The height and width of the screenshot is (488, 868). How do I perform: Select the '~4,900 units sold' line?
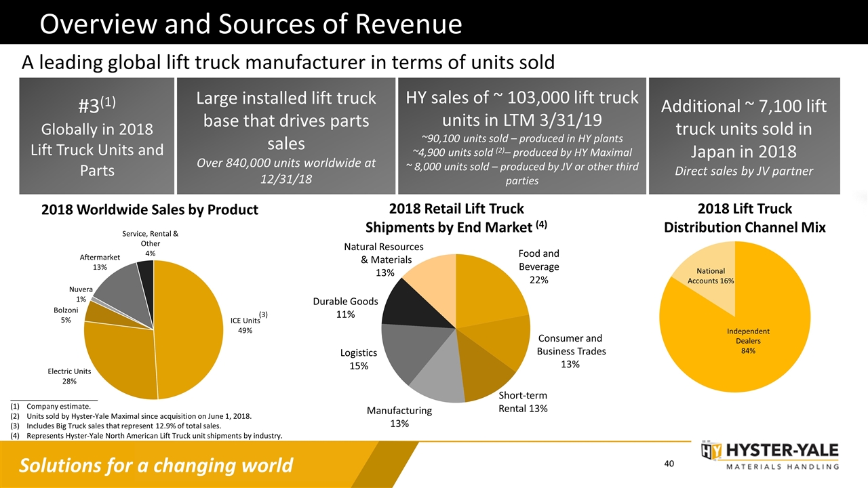coord(522,152)
